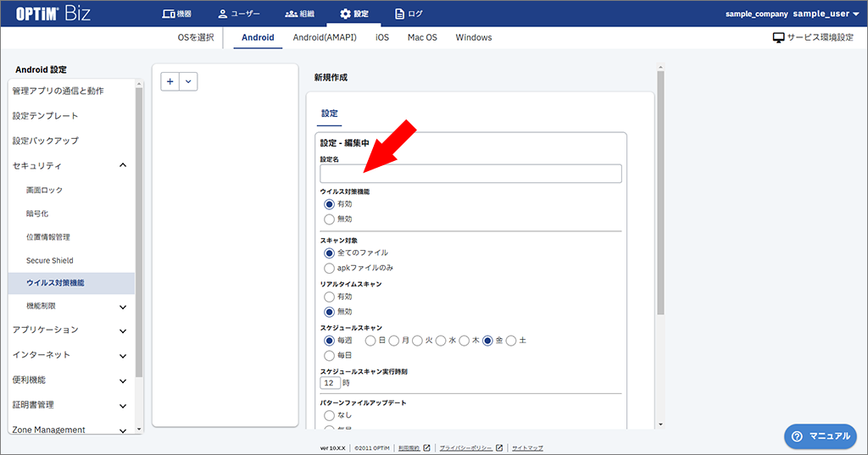Open the サイトマップ link
868x455 pixels.
(x=527, y=448)
